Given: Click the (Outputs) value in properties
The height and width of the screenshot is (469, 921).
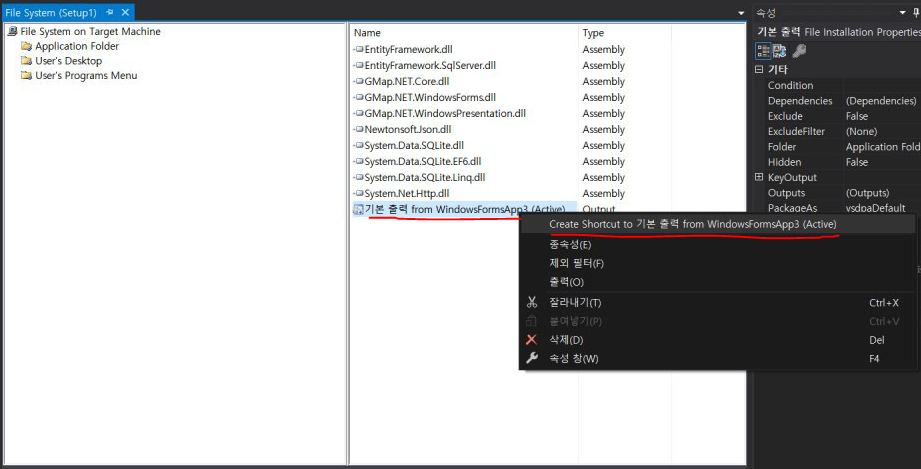Looking at the screenshot, I should click(x=868, y=193).
